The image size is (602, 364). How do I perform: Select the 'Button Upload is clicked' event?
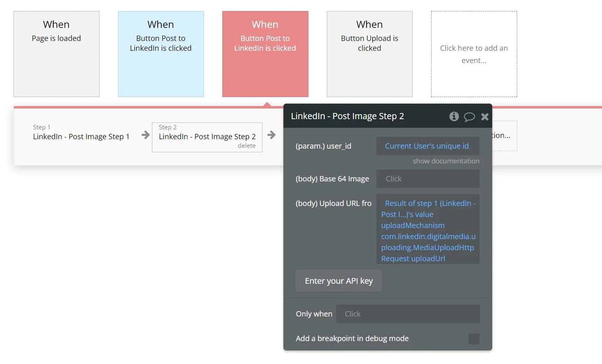click(x=370, y=54)
